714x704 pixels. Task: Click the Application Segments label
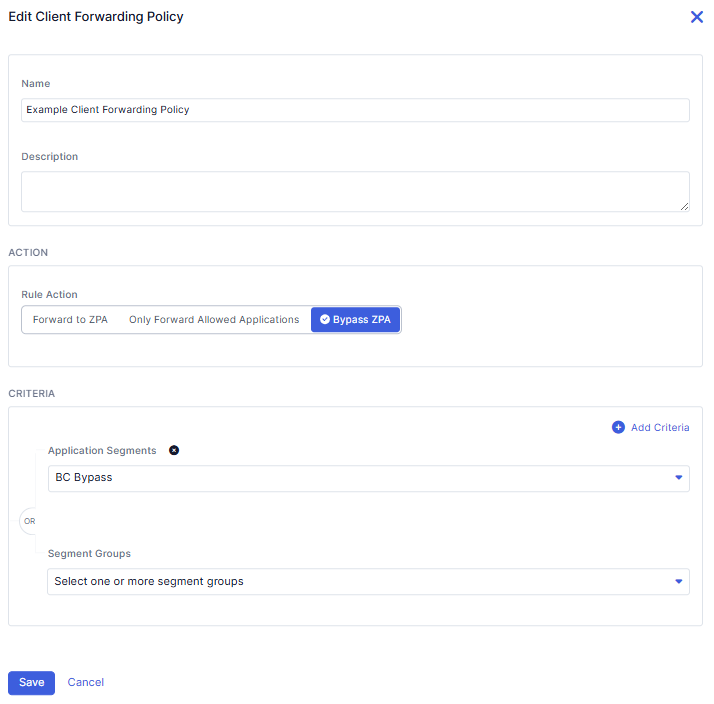pos(102,450)
